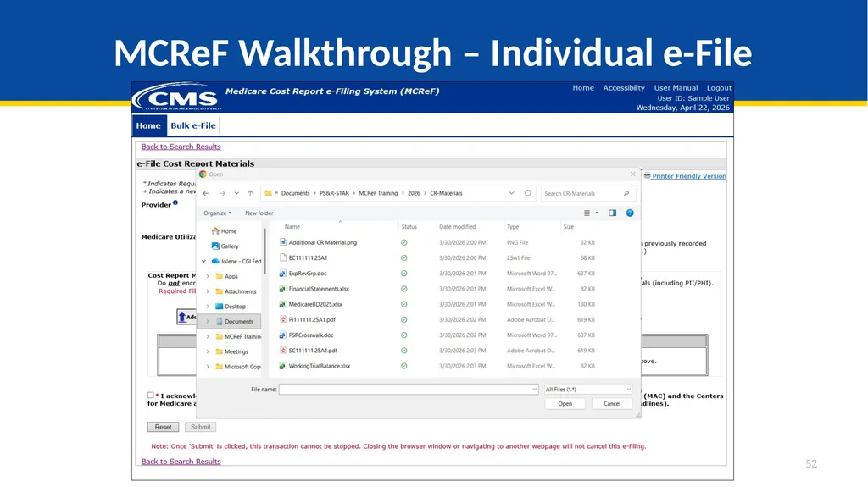Open MCReF Training folder in navigation pane
The height and width of the screenshot is (487, 868).
[238, 336]
